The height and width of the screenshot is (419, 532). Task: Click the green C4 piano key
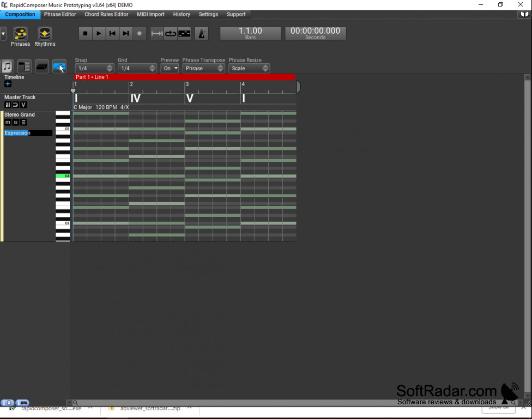63,176
